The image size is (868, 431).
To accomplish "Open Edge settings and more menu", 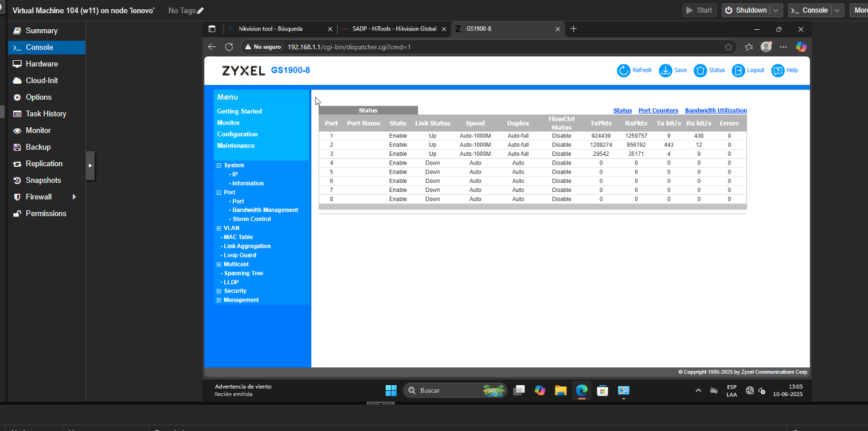I will [x=783, y=47].
